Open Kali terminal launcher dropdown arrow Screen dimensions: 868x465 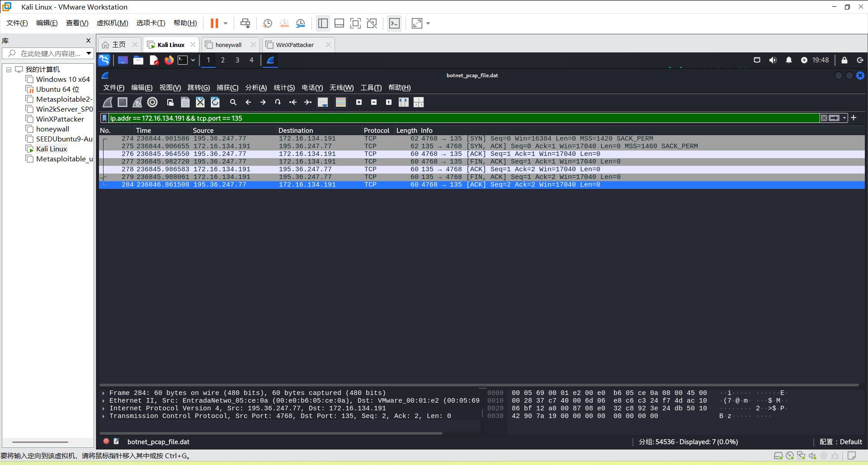pos(193,60)
